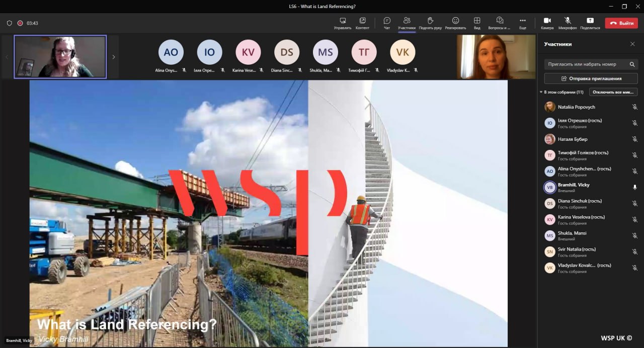Image resolution: width=644 pixels, height=348 pixels.
Task: Show next participants with the right chevron
Action: click(113, 57)
